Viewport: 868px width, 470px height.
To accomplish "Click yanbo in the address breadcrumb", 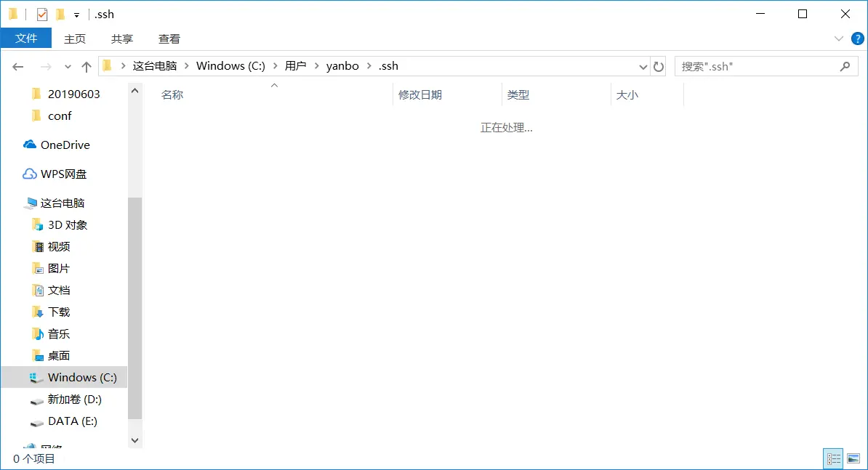I will pos(342,65).
